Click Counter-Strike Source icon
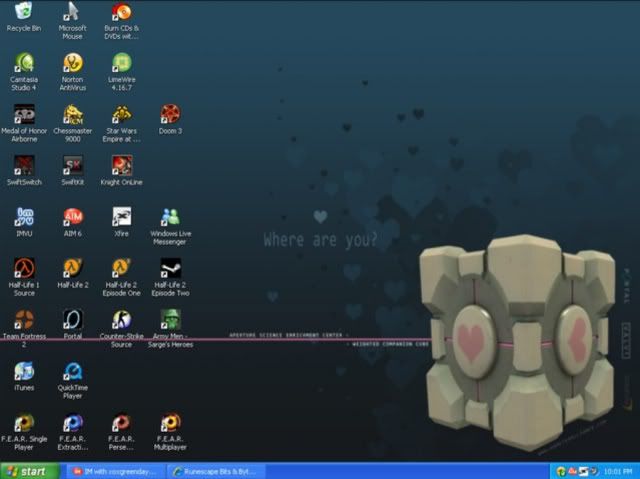The image size is (640, 479). point(121,319)
